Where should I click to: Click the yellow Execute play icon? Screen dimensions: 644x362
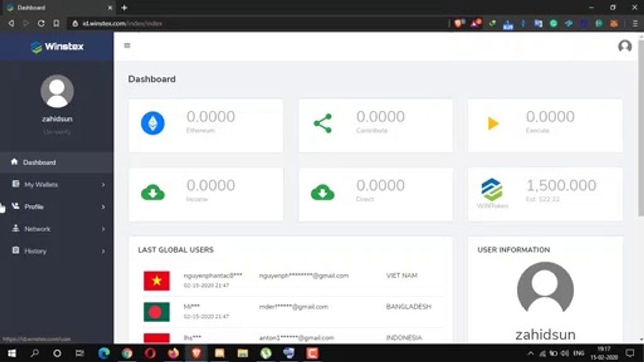[x=493, y=123]
